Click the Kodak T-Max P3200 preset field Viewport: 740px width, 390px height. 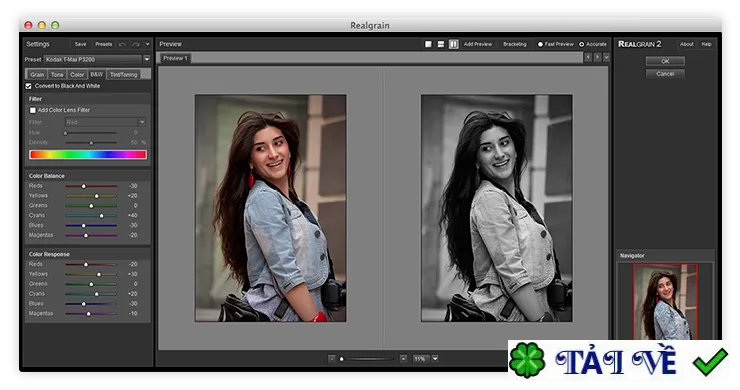(x=92, y=59)
